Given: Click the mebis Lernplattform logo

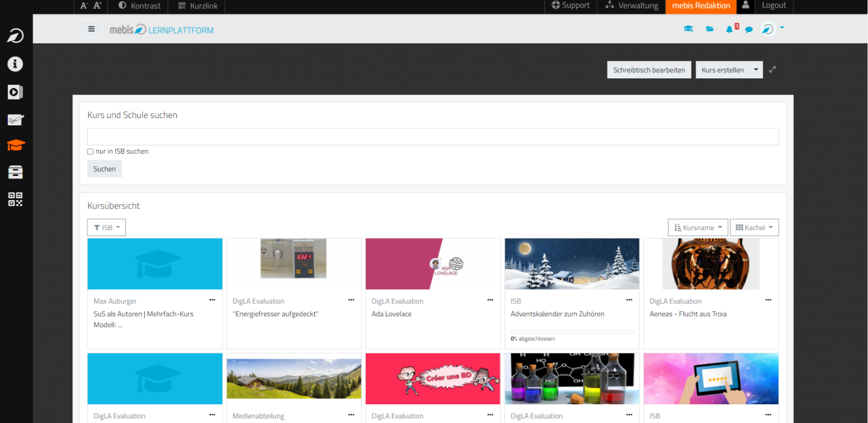Looking at the screenshot, I should coord(162,30).
